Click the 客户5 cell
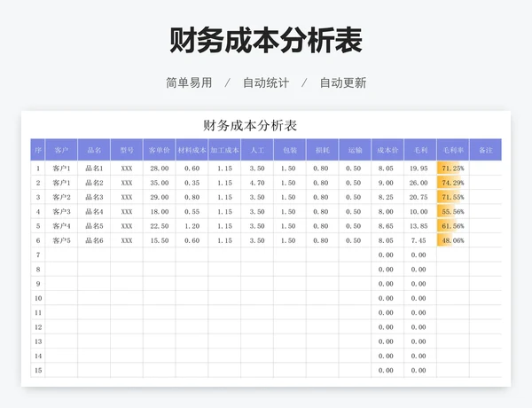The image size is (532, 408). point(61,240)
